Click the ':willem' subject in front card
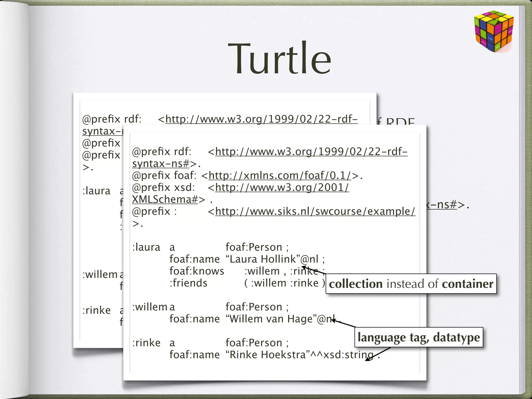 coord(150,307)
